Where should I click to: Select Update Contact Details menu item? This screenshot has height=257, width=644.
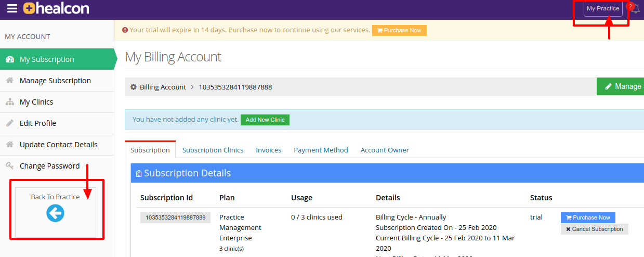tap(57, 145)
